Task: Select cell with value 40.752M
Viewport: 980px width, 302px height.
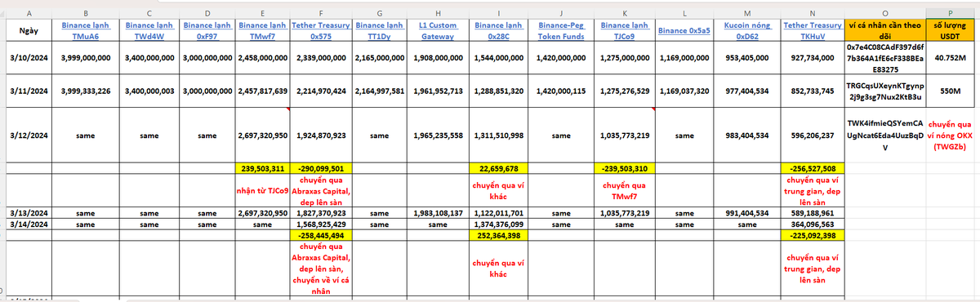Action: (951, 59)
